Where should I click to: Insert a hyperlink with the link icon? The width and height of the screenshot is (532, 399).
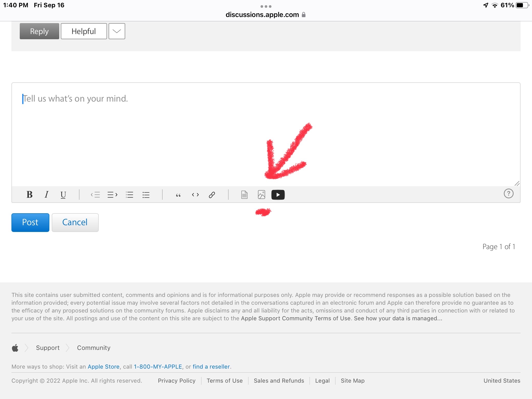pos(212,195)
